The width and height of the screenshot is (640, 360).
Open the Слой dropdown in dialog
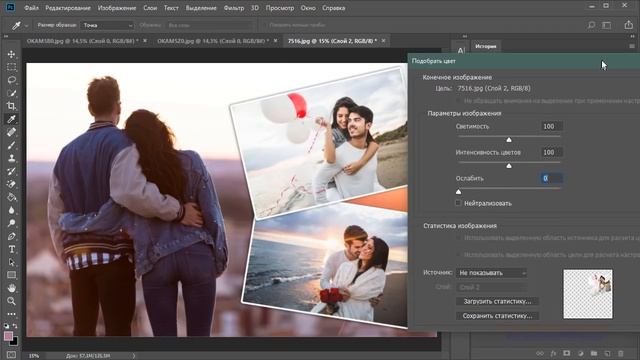tap(491, 287)
